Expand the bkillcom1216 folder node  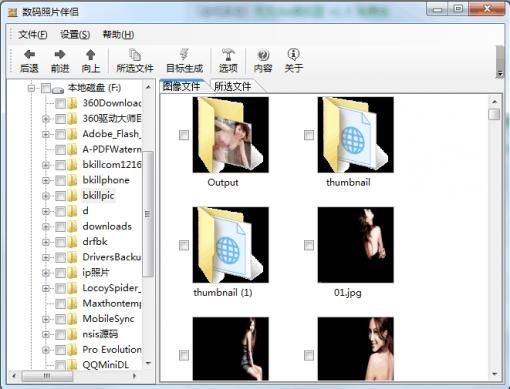click(46, 165)
